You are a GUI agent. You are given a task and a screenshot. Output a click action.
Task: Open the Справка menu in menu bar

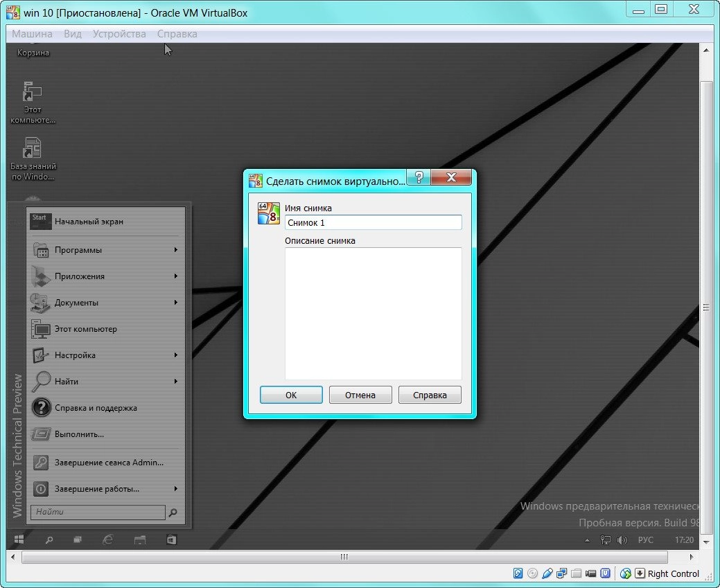pyautogui.click(x=177, y=34)
